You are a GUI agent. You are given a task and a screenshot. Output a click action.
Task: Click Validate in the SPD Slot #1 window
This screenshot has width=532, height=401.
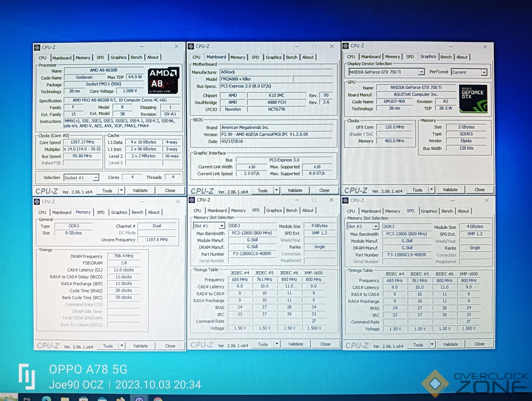point(296,344)
